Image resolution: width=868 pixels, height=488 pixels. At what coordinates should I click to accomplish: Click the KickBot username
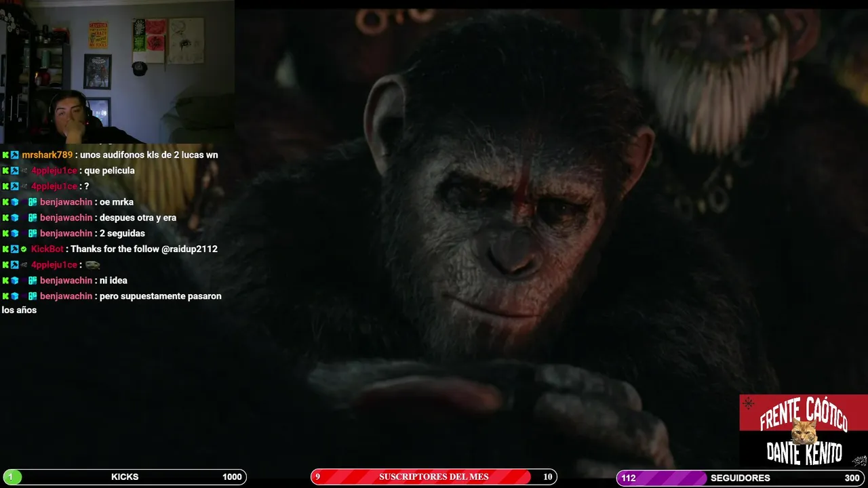click(x=47, y=249)
